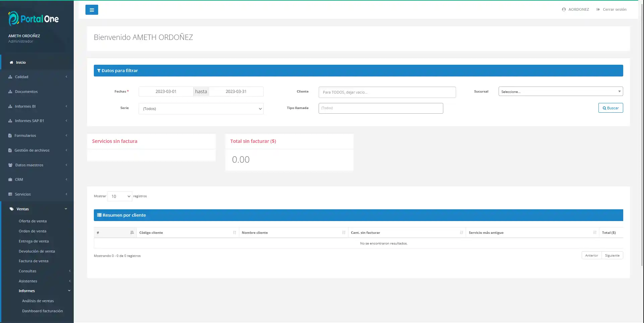This screenshot has height=323, width=644.
Task: Click the Siguiente pagination button
Action: 612,256
